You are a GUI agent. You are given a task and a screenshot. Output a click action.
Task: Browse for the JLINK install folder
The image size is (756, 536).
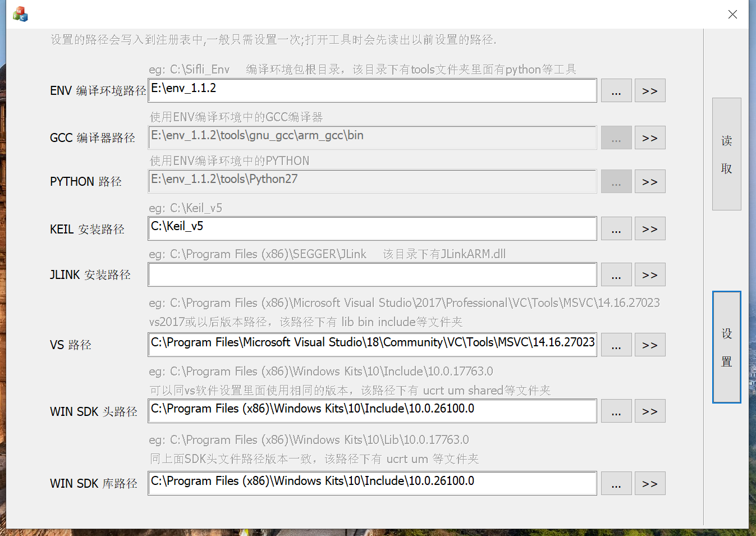click(616, 275)
